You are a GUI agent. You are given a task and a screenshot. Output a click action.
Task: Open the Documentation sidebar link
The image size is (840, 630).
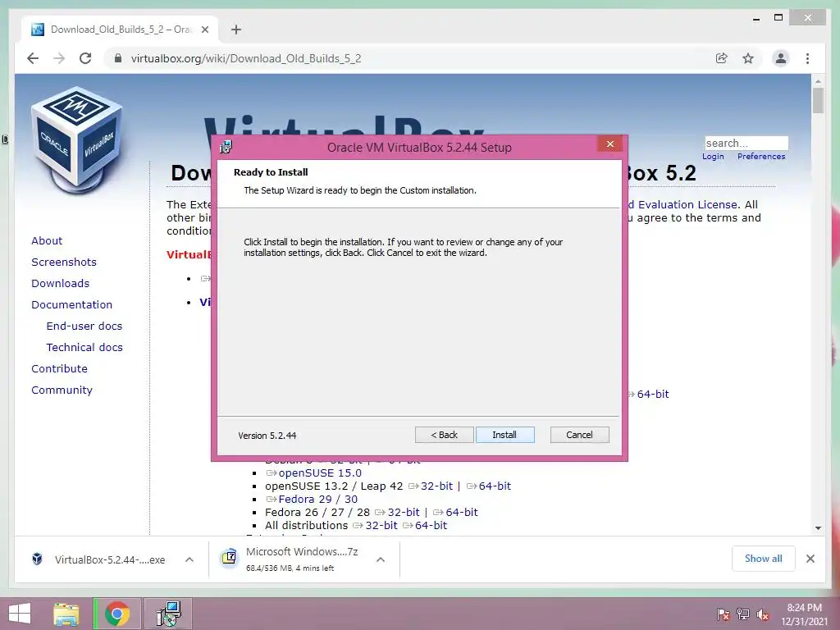72,305
